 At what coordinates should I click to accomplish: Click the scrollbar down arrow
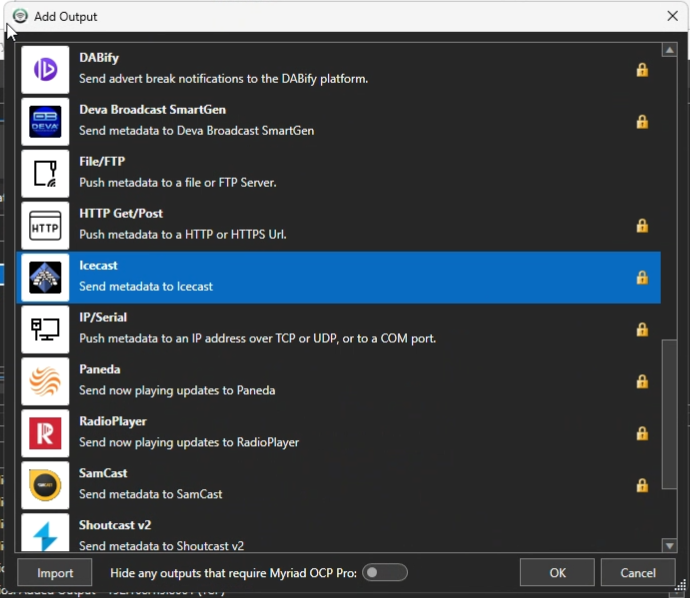coord(669,546)
